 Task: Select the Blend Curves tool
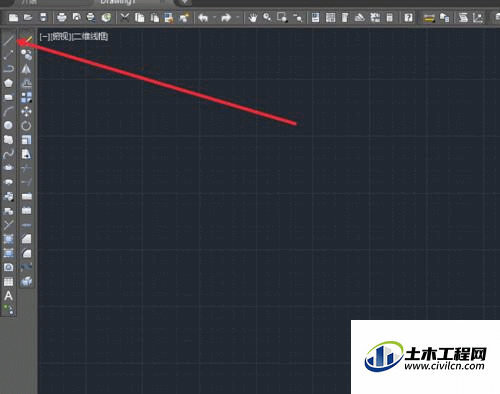click(26, 267)
